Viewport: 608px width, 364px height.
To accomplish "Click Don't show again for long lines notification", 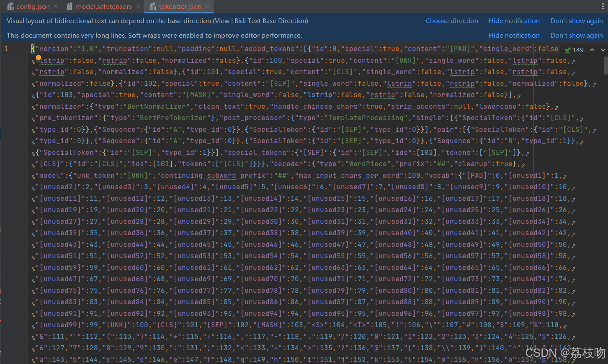I will click(577, 35).
